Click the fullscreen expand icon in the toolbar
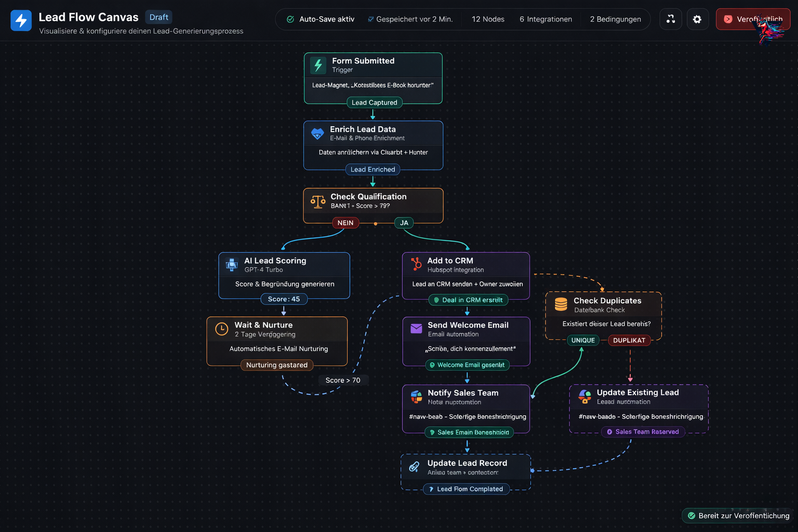798x532 pixels. (671, 19)
